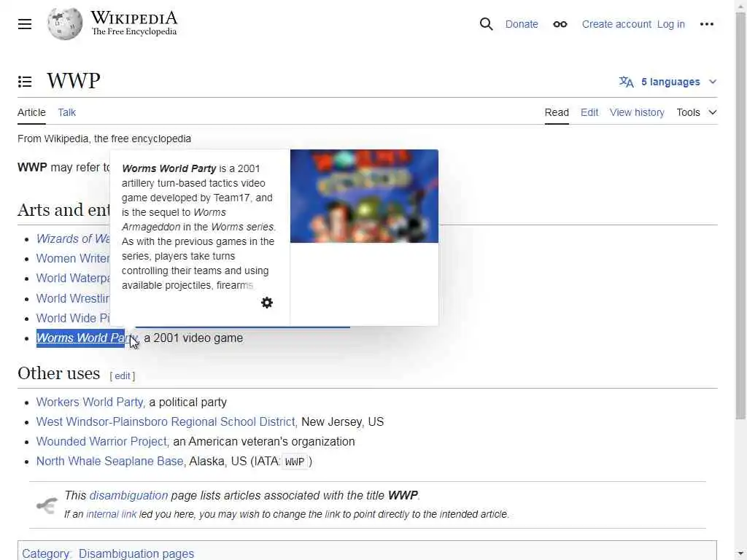Open the World Waterpa... link

73,278
